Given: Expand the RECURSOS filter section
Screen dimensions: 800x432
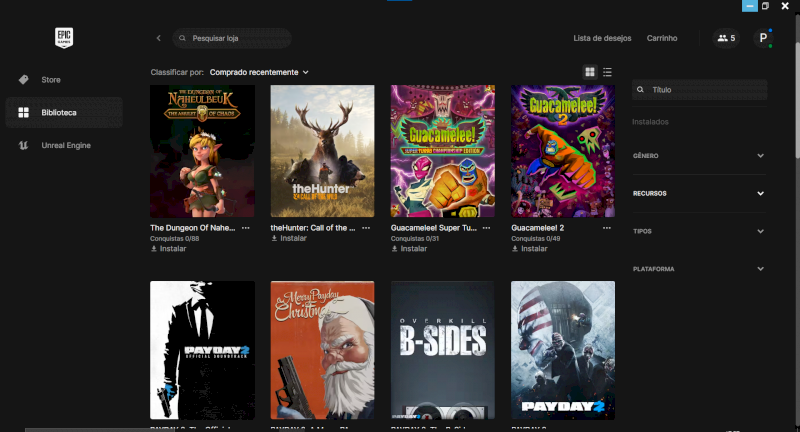Looking at the screenshot, I should [699, 193].
